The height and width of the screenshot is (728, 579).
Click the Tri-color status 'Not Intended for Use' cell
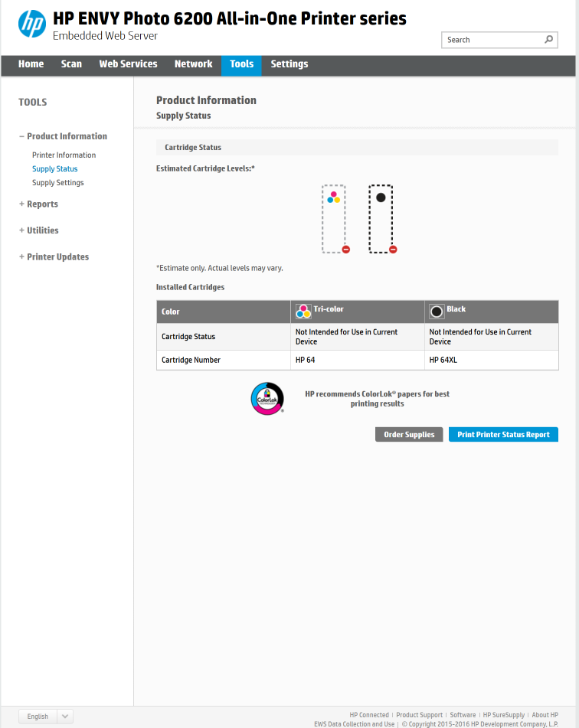pos(358,337)
